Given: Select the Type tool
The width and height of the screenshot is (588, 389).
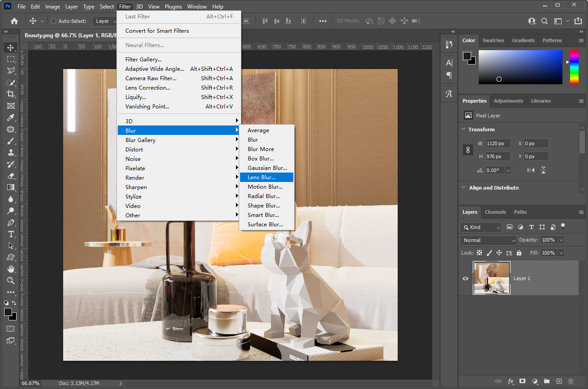Looking at the screenshot, I should (10, 234).
